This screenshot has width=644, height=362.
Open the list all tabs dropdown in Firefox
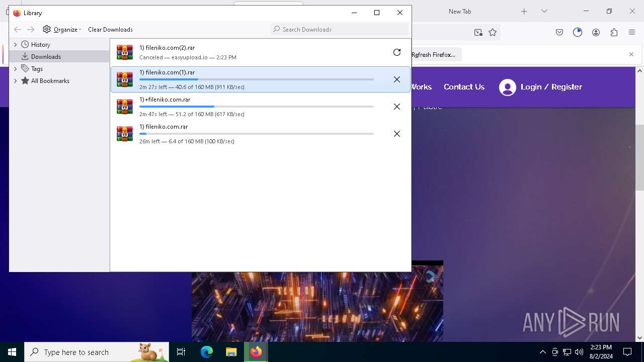point(544,11)
